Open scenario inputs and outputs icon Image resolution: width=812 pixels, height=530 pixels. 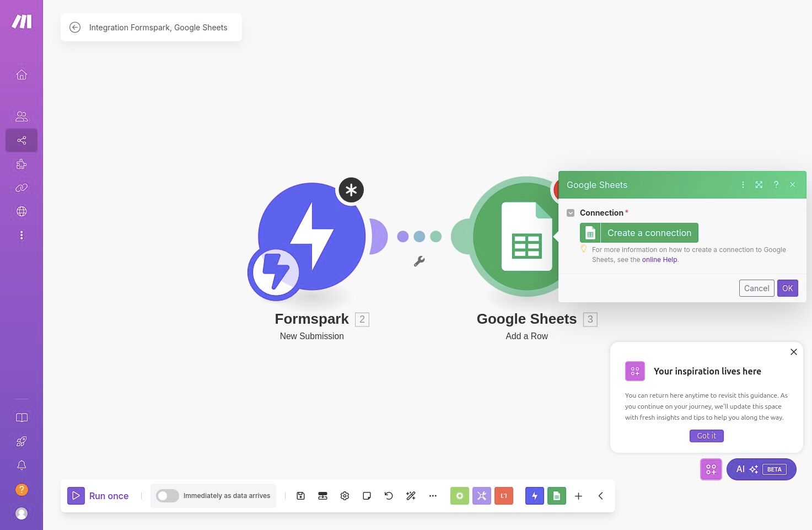[322, 496]
